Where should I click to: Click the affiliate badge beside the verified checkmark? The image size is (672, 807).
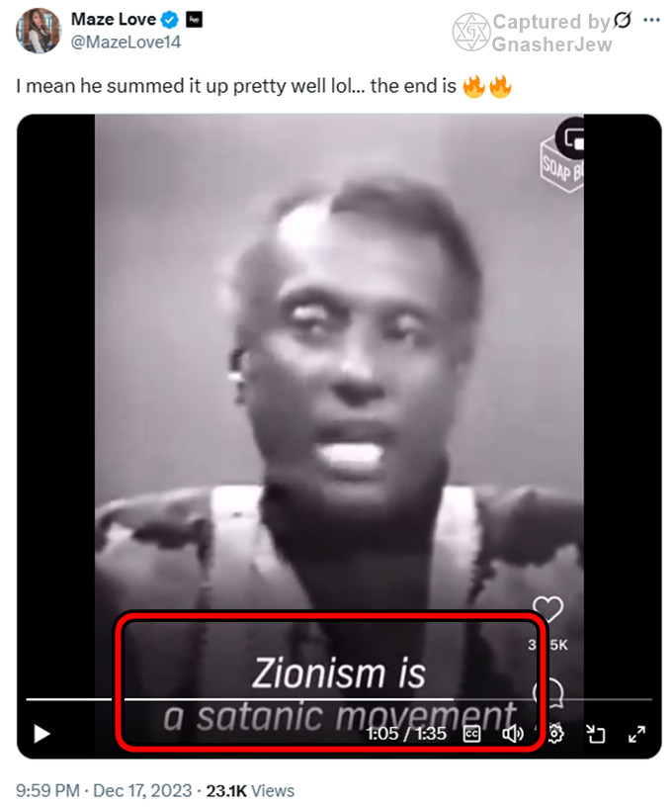coord(194,20)
